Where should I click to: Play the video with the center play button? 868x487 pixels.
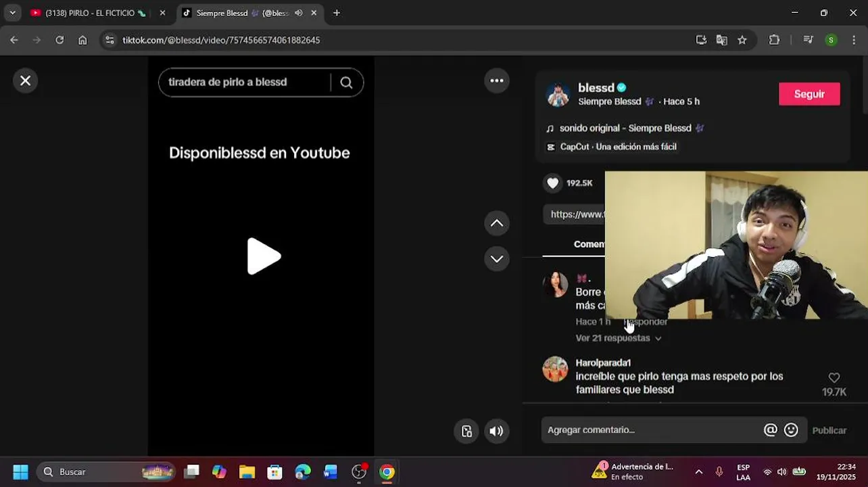click(x=264, y=256)
